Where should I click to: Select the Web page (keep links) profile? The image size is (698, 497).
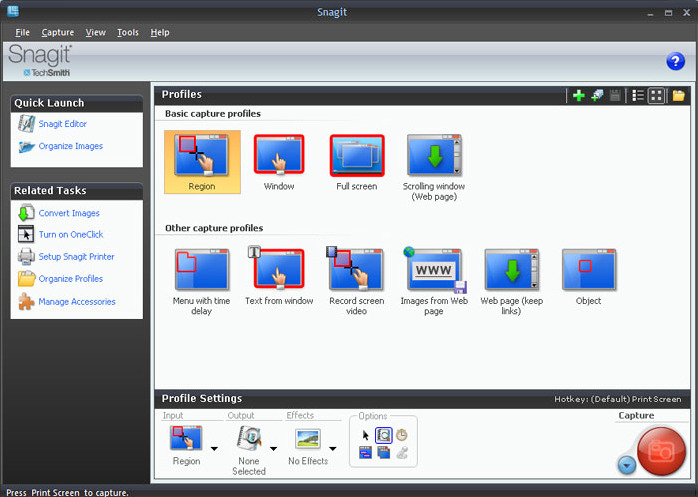(x=511, y=282)
